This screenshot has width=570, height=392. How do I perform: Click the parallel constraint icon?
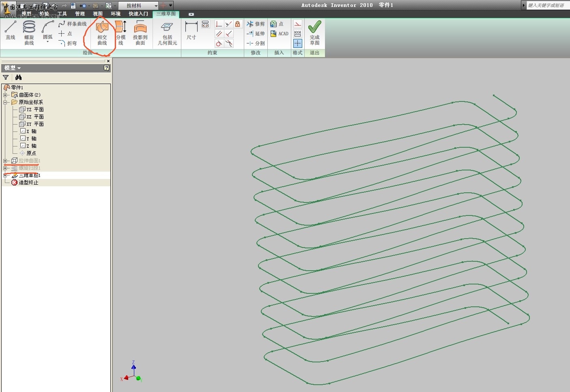219,34
